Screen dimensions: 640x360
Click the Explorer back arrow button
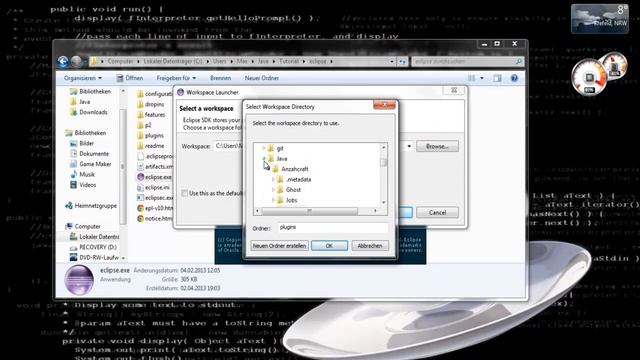pos(63,62)
